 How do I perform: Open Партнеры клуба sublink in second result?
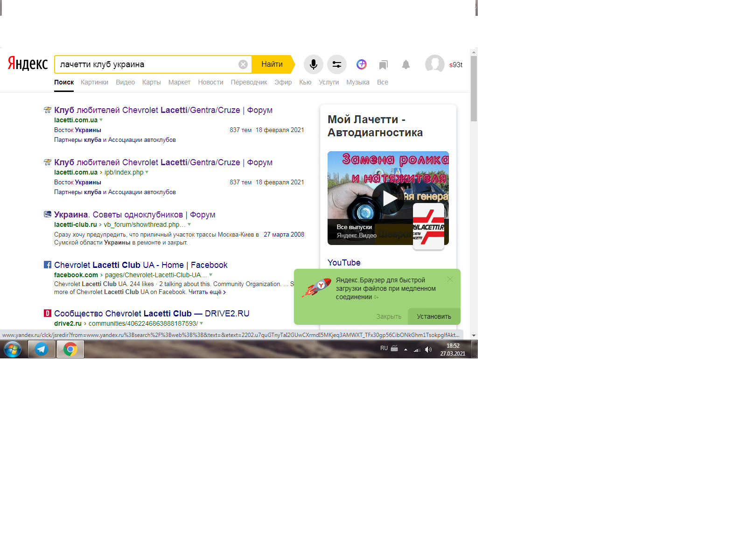point(115,192)
